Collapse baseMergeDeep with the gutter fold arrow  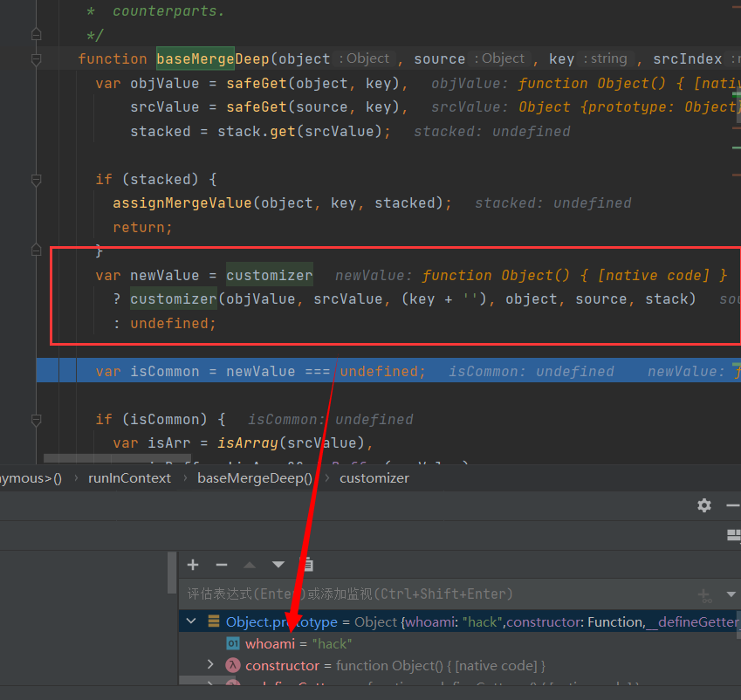point(35,58)
